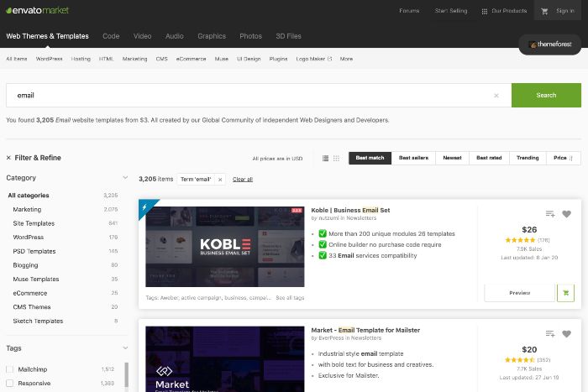Check the Mailchimp tag checkbox
Viewport: 588px width, 392px height.
pyautogui.click(x=10, y=368)
